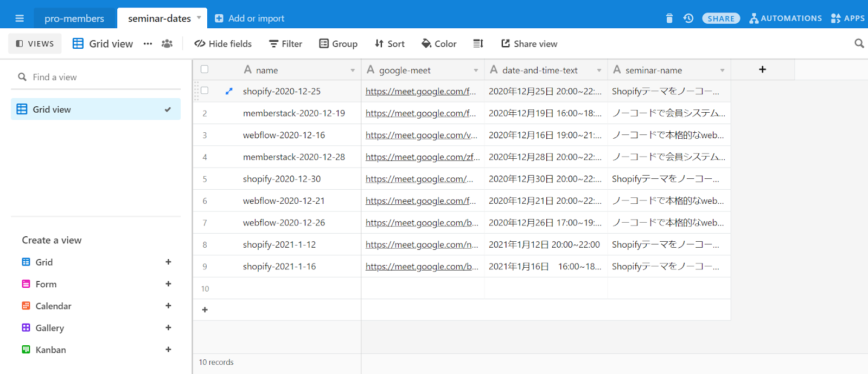The width and height of the screenshot is (868, 374).
Task: Open the row height icon
Action: click(478, 43)
